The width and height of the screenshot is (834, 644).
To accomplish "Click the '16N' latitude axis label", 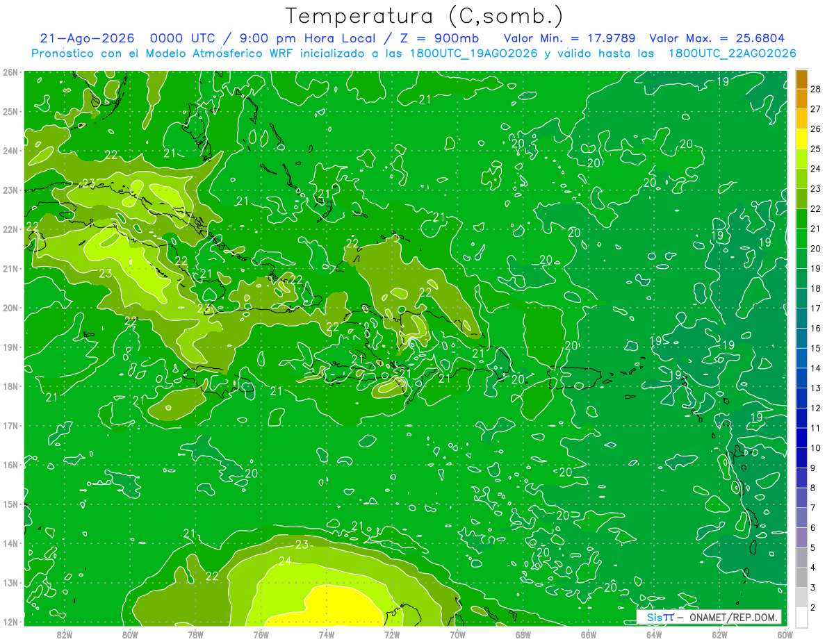I will [x=10, y=465].
